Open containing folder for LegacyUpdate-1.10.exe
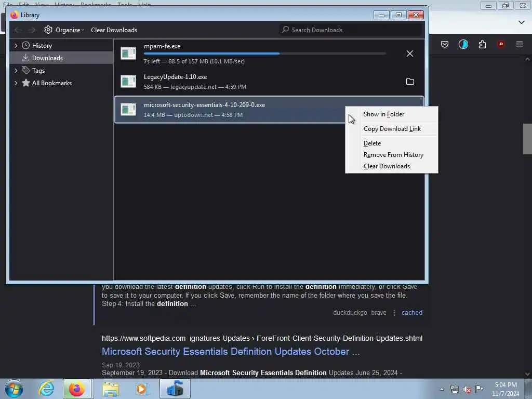The image size is (532, 399). pyautogui.click(x=410, y=82)
